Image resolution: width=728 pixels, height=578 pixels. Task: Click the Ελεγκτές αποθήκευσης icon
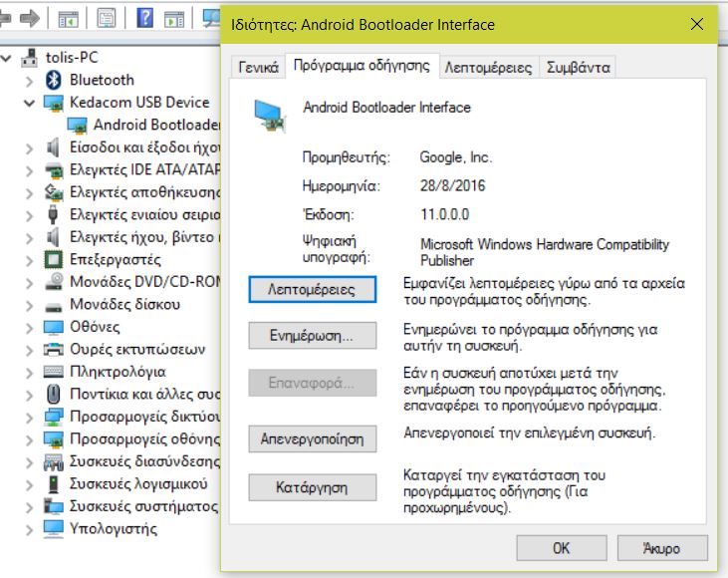[54, 192]
